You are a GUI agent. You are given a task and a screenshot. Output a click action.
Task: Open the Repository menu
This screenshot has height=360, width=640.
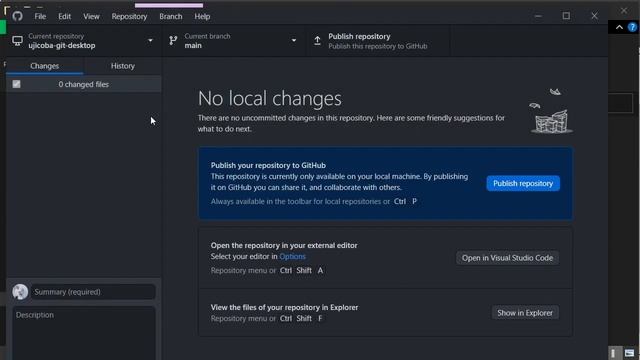tap(129, 16)
